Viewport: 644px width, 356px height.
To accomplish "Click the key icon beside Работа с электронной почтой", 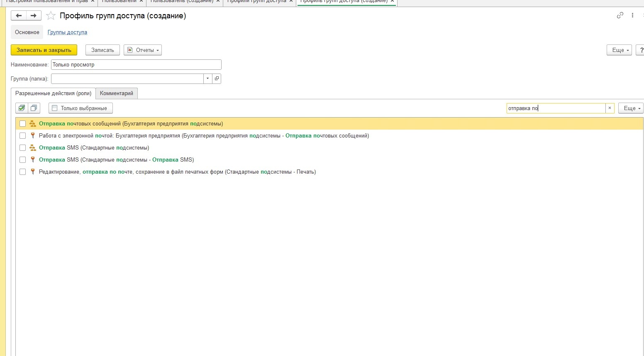I will pyautogui.click(x=32, y=135).
